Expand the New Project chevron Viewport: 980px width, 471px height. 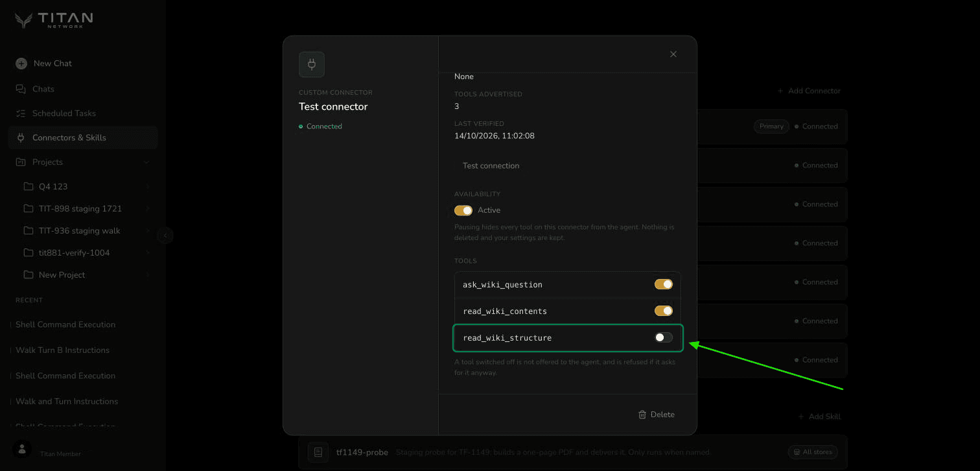tap(148, 274)
